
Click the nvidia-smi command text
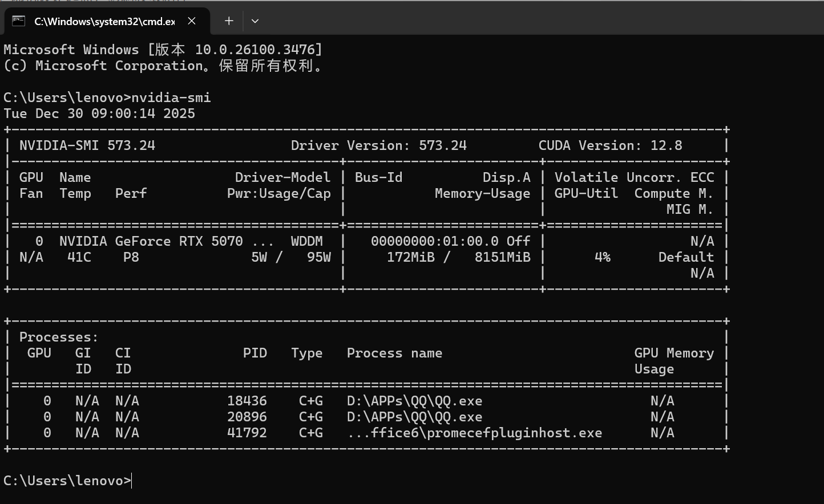click(x=171, y=97)
